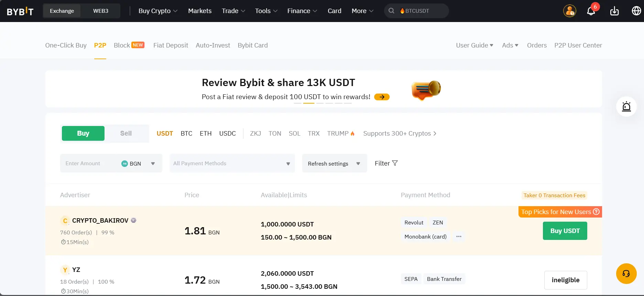Screen dimensions: 644x296
Task: Click the Filter funnel icon
Action: 395,163
